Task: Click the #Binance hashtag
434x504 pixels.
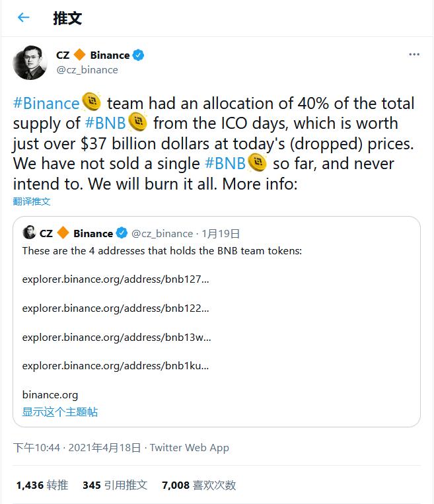Action: pos(46,104)
